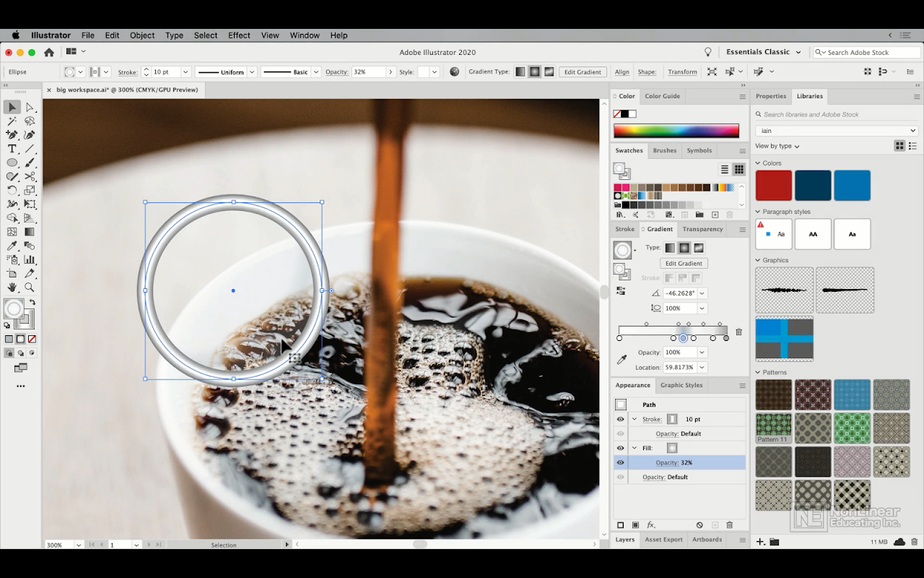Screen dimensions: 924x578
Task: Open Transform options in control bar
Action: pyautogui.click(x=682, y=72)
